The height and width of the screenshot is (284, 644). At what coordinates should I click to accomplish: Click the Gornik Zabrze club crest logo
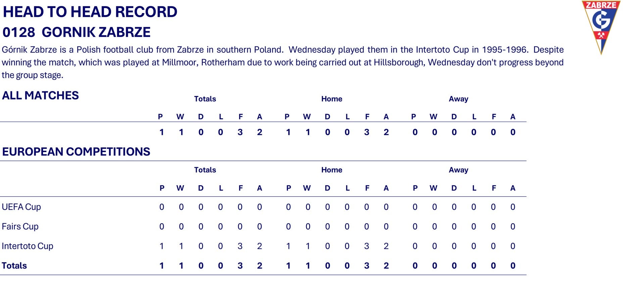601,27
